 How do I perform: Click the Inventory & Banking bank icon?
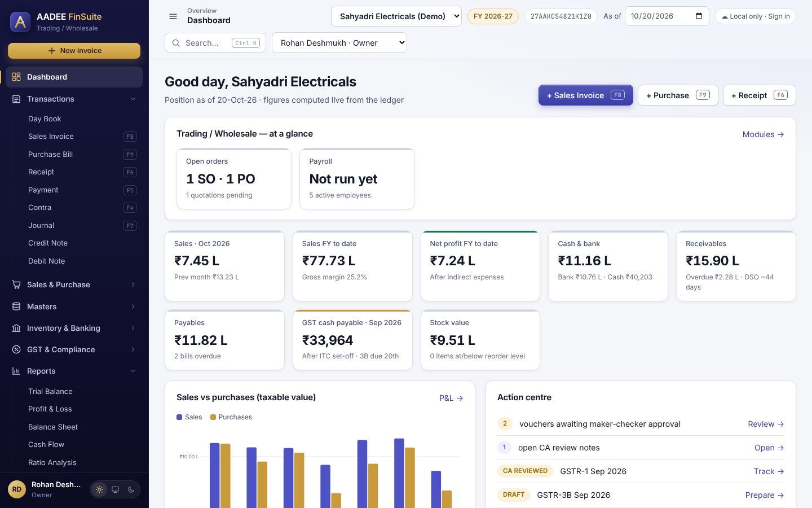[16, 328]
